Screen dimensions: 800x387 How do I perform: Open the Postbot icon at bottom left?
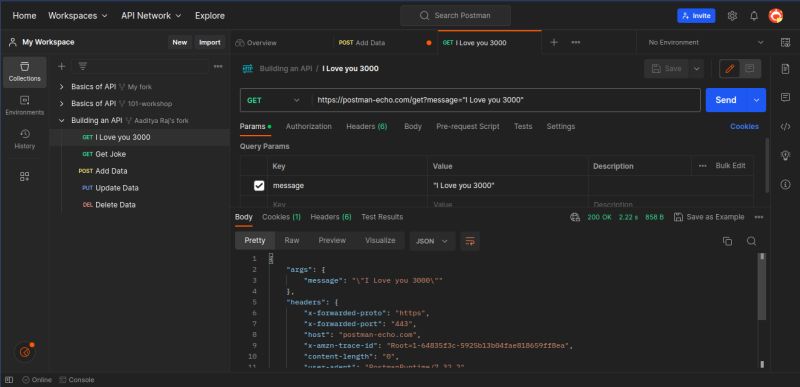point(24,352)
